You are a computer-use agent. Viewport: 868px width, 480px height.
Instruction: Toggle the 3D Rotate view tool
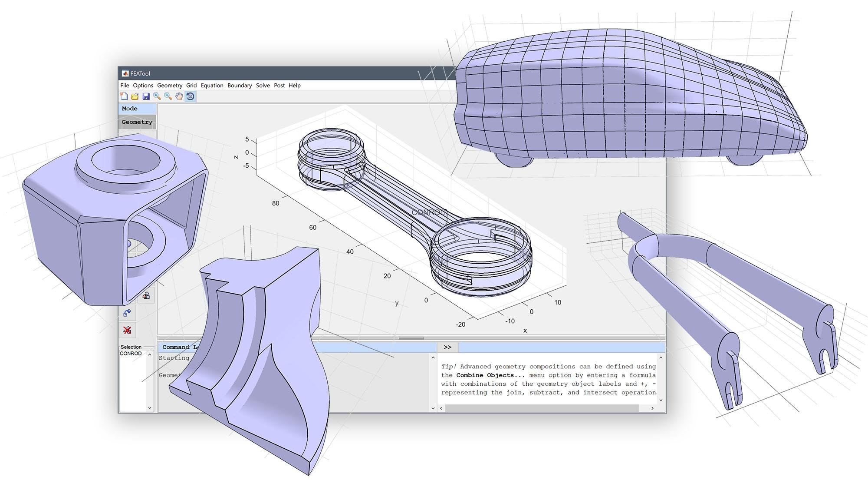tap(191, 96)
